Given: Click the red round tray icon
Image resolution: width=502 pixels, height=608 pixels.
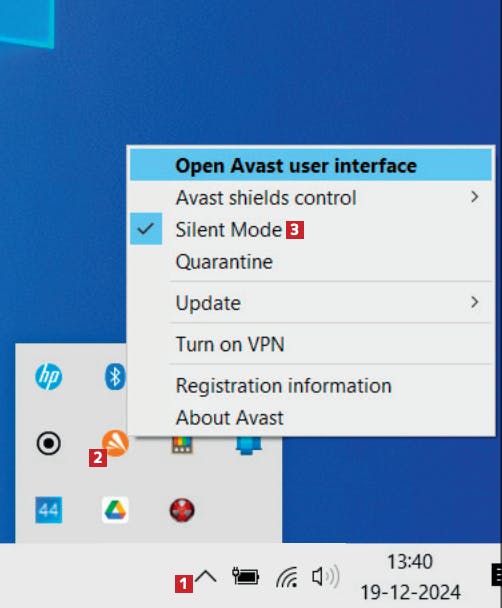Looking at the screenshot, I should (x=182, y=510).
